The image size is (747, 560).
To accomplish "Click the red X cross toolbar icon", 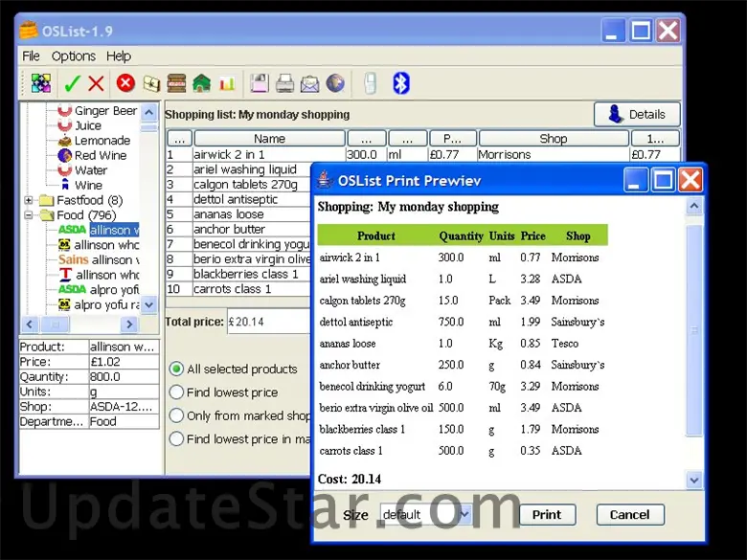I will click(96, 84).
